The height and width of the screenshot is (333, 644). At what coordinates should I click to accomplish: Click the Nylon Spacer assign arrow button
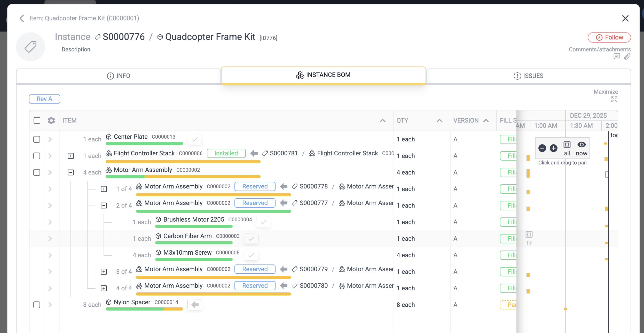coord(195,305)
